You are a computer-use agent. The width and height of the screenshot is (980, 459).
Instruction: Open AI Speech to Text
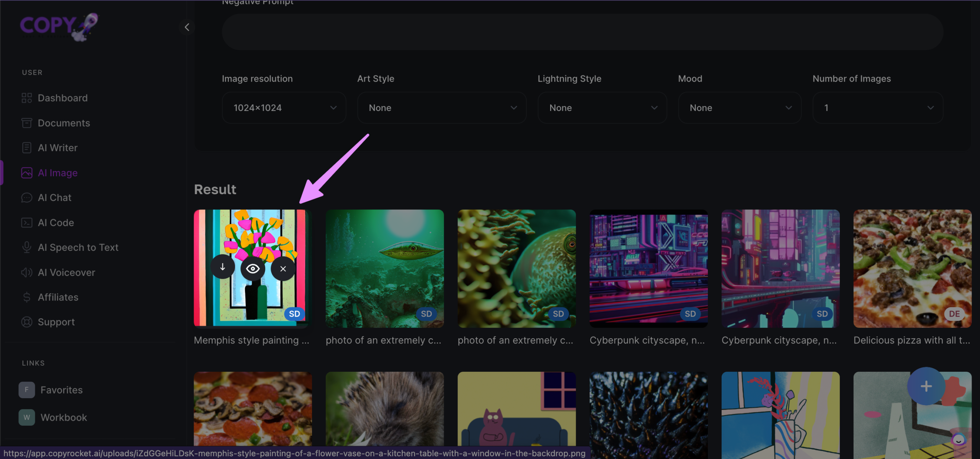coord(78,248)
